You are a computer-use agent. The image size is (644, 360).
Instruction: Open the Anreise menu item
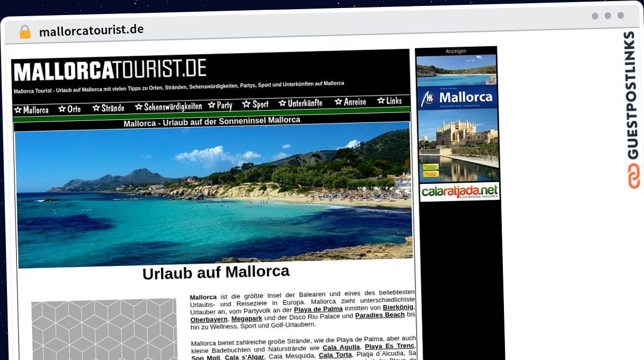point(350,102)
